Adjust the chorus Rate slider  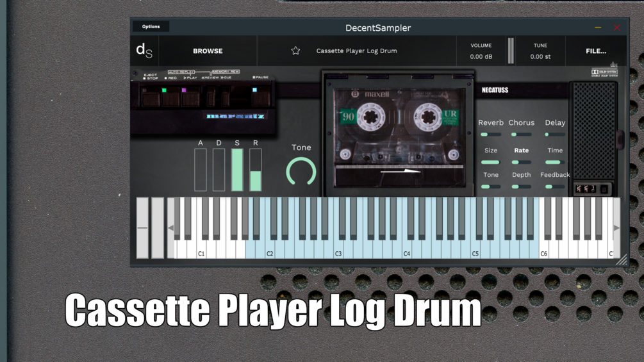tap(521, 162)
